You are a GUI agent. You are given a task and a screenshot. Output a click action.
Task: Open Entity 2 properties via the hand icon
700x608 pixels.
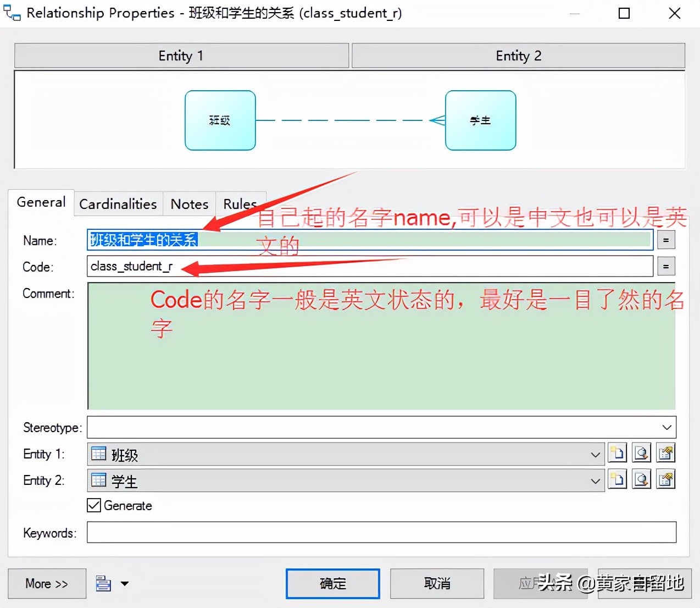coord(665,479)
